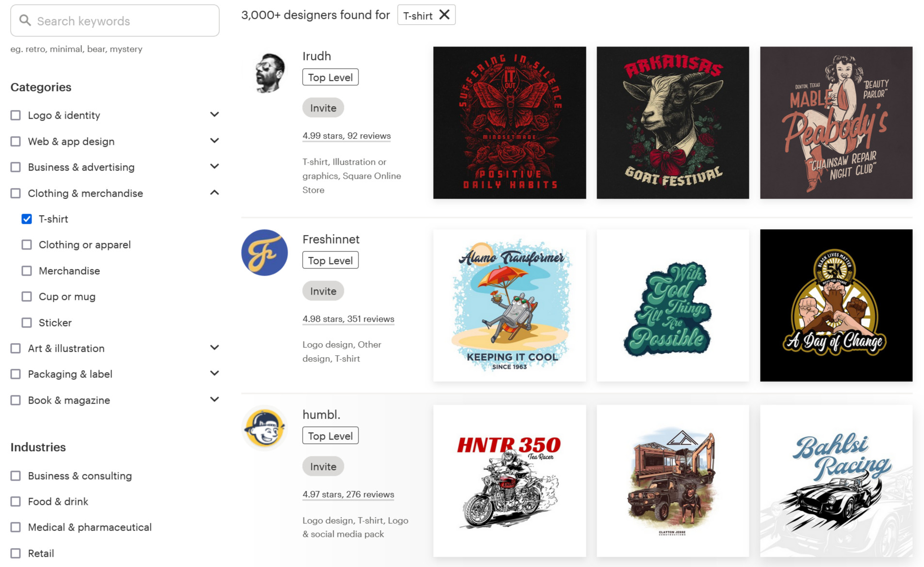This screenshot has width=924, height=567.
Task: Expand the Logo & identity category
Action: point(214,114)
